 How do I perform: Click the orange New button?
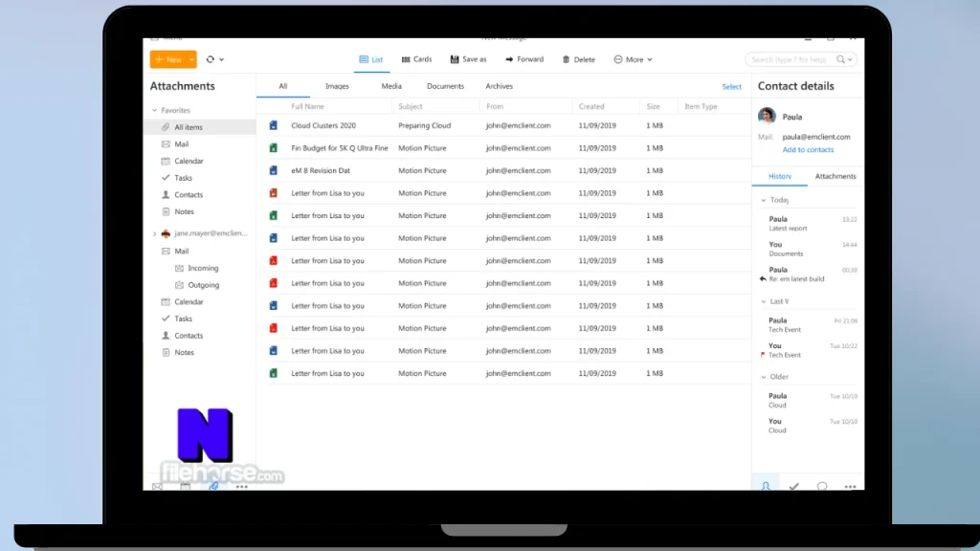[168, 59]
